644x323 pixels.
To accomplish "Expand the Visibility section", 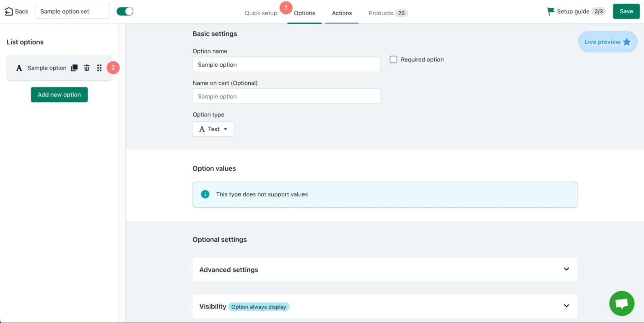I will coord(384,306).
